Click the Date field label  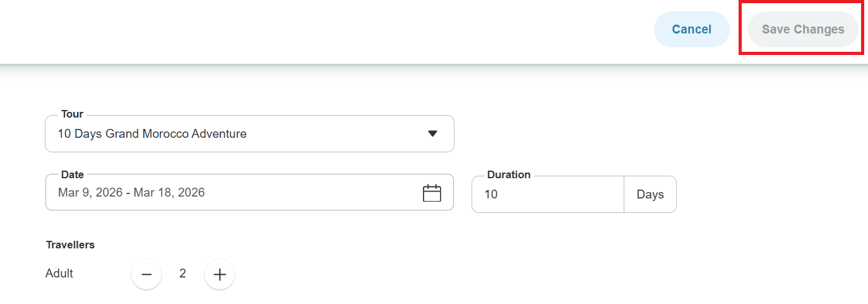[x=72, y=174]
